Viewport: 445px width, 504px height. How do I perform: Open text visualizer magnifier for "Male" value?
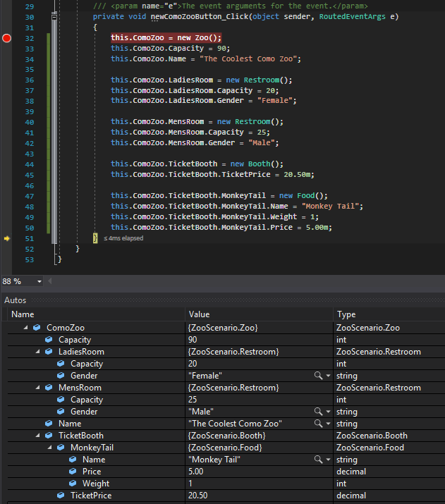point(318,412)
